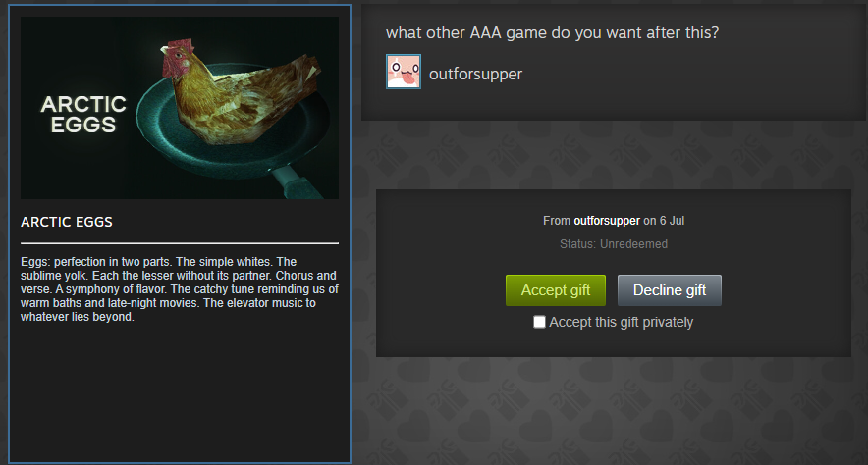The width and height of the screenshot is (868, 465).
Task: Click the gift message about AAA game
Action: [x=552, y=33]
